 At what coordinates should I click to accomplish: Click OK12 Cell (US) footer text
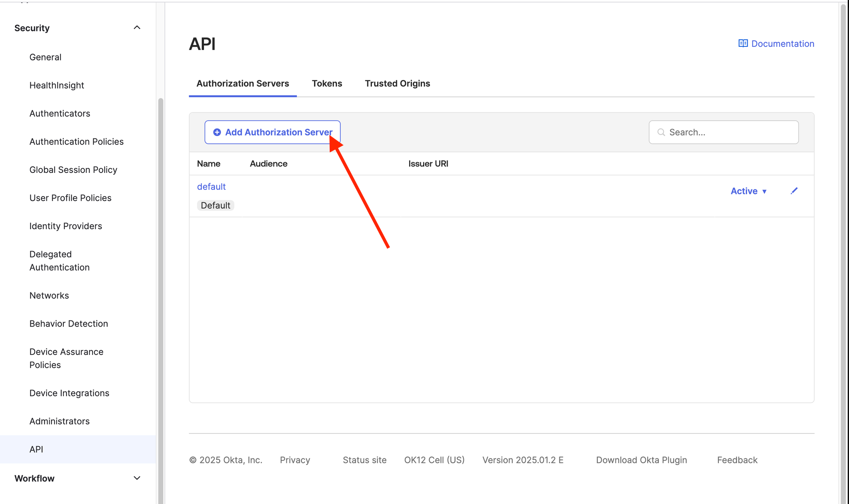click(x=434, y=460)
